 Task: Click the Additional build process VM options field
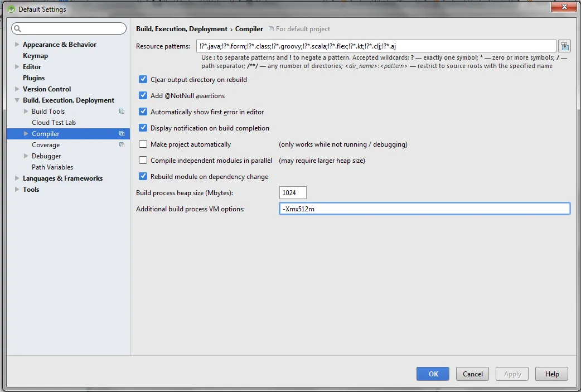click(x=424, y=209)
